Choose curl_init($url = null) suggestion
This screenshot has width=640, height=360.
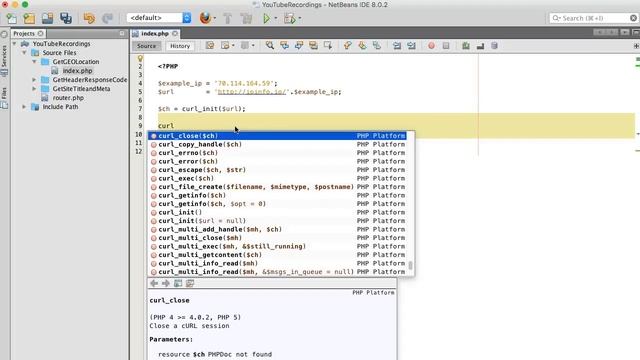click(278, 221)
